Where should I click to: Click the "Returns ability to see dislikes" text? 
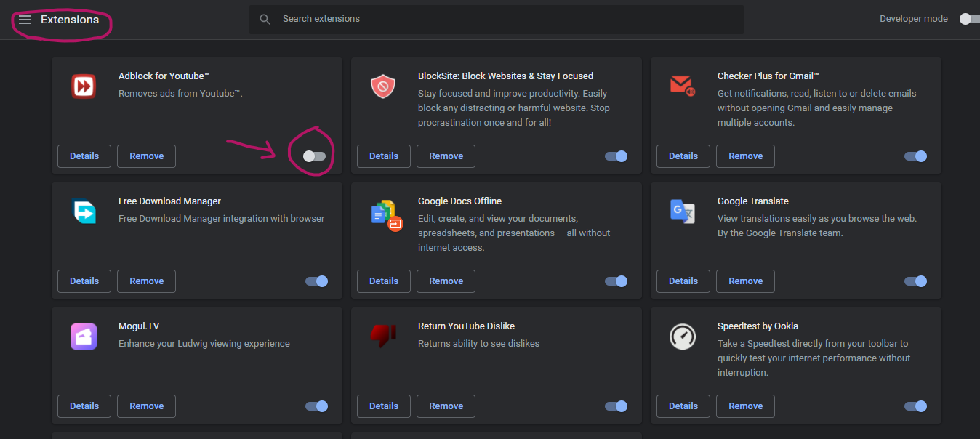[479, 344]
